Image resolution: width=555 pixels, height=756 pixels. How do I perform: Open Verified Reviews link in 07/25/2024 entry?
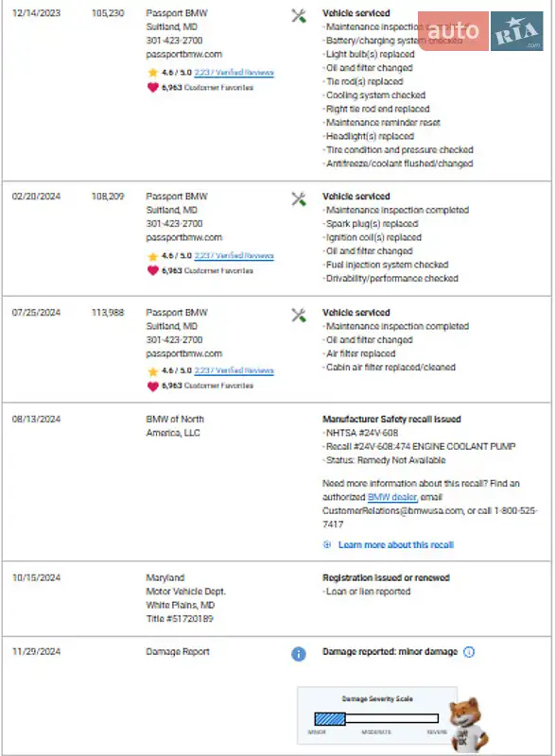pos(234,370)
